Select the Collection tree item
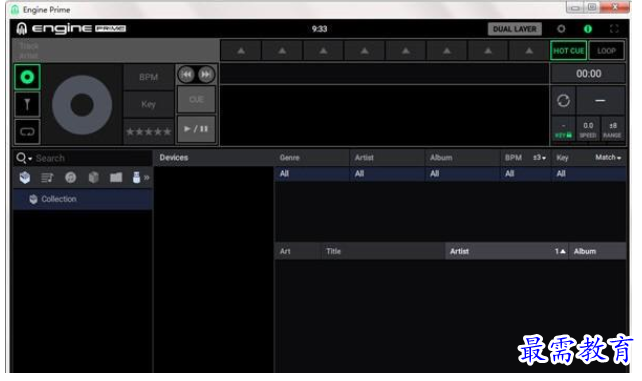This screenshot has width=642, height=381. coord(83,199)
